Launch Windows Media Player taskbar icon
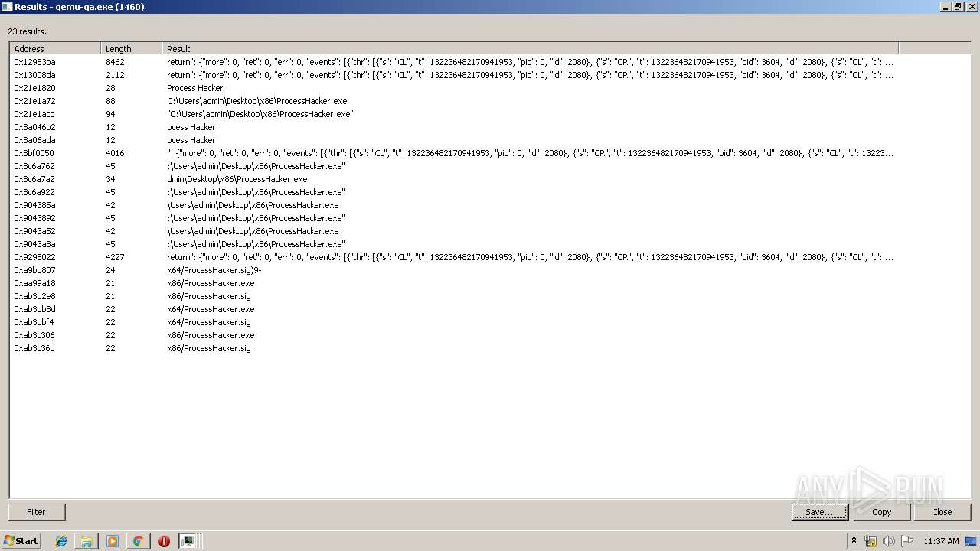Viewport: 980px width, 551px height. point(113,541)
